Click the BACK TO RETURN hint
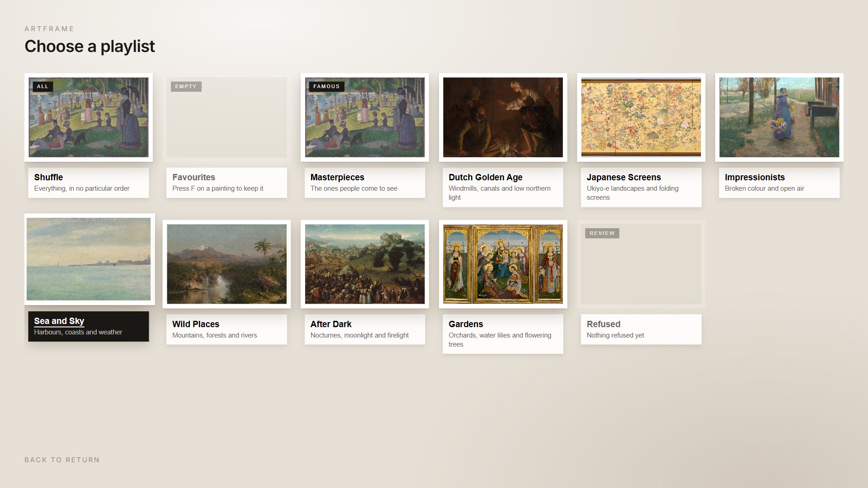 tap(62, 460)
